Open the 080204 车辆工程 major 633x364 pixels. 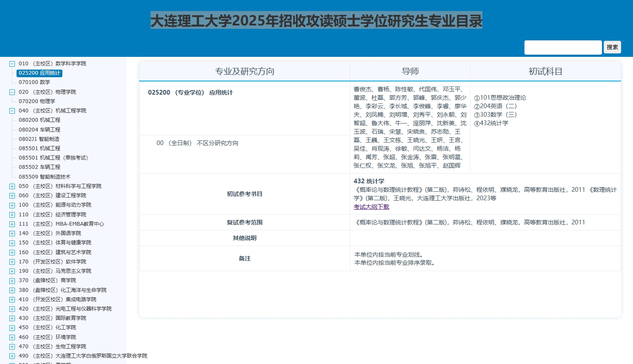pos(39,130)
